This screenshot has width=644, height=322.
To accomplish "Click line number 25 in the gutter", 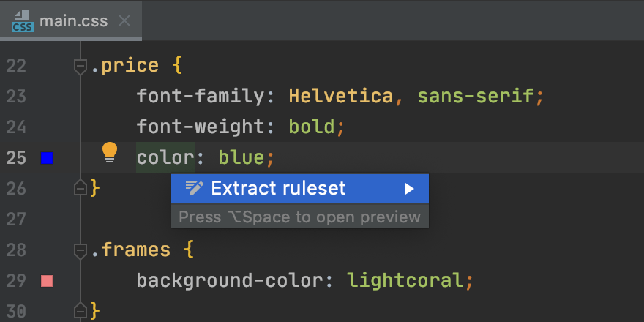I will pos(15,157).
